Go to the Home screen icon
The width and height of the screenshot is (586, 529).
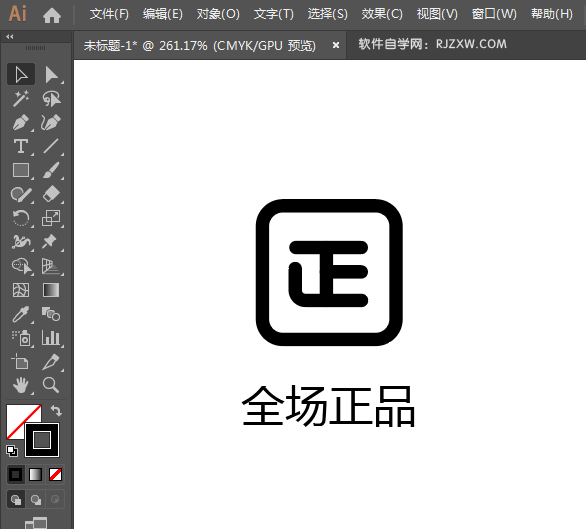(x=52, y=15)
